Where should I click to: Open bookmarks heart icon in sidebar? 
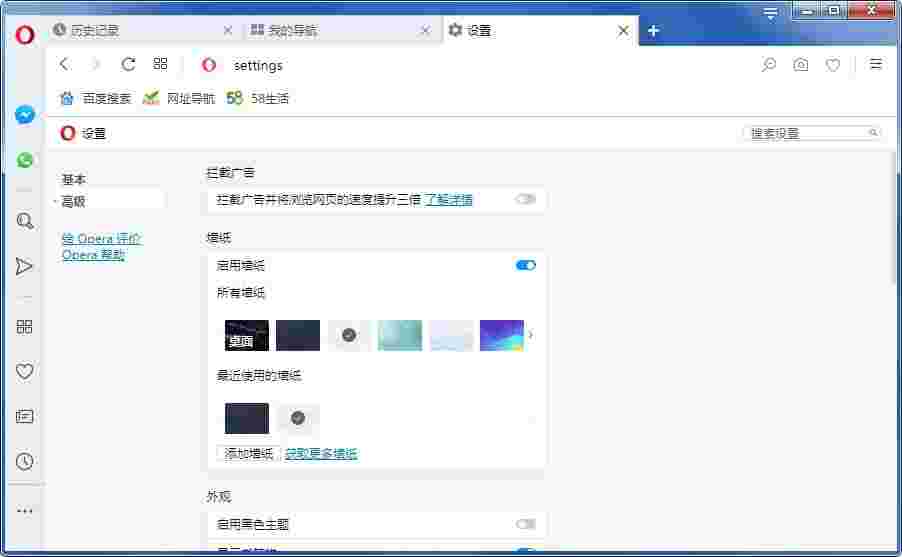point(24,372)
